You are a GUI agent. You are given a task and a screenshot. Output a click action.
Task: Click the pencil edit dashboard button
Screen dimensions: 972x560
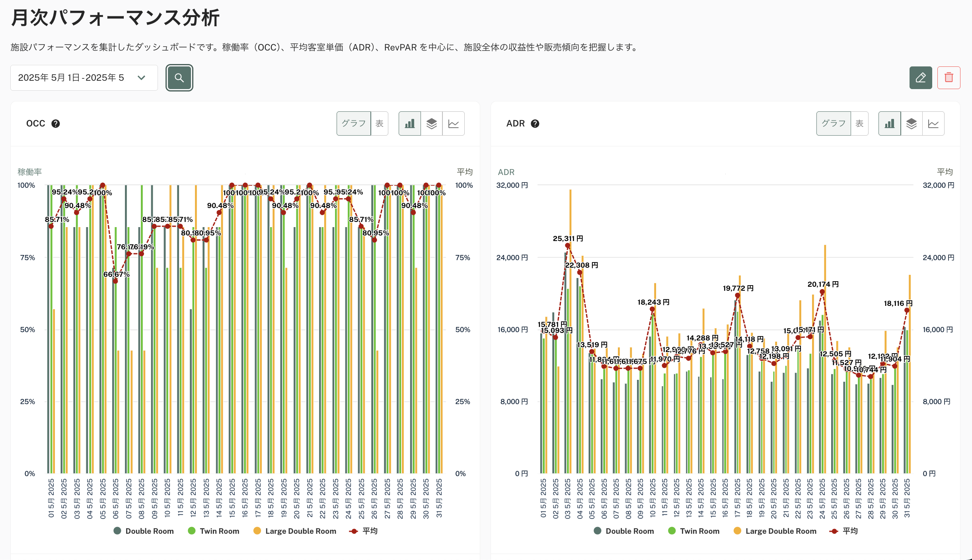point(920,78)
